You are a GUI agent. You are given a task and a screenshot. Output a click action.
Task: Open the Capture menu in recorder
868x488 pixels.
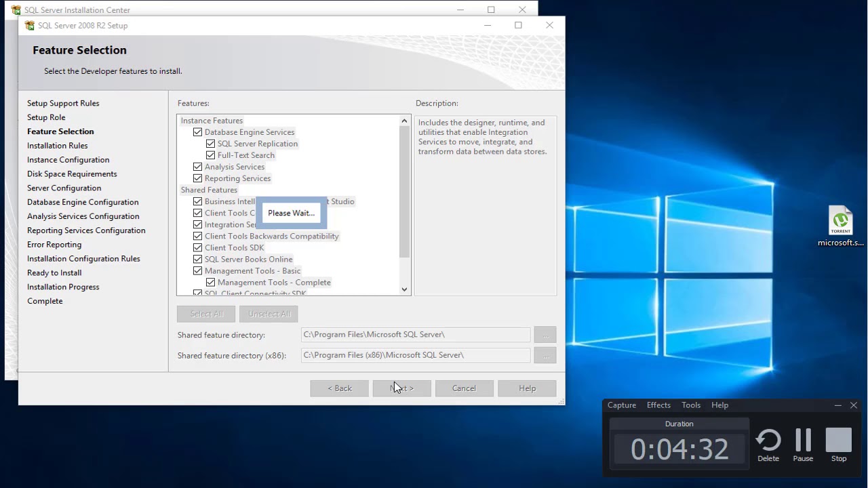(x=622, y=405)
